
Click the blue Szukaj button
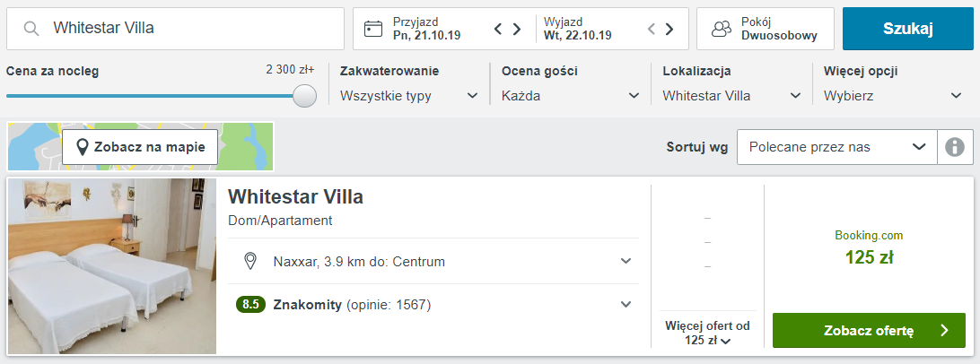click(908, 29)
